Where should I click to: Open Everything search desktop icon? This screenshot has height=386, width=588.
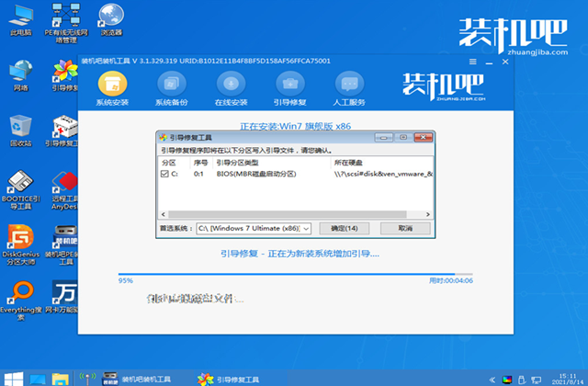(19, 294)
